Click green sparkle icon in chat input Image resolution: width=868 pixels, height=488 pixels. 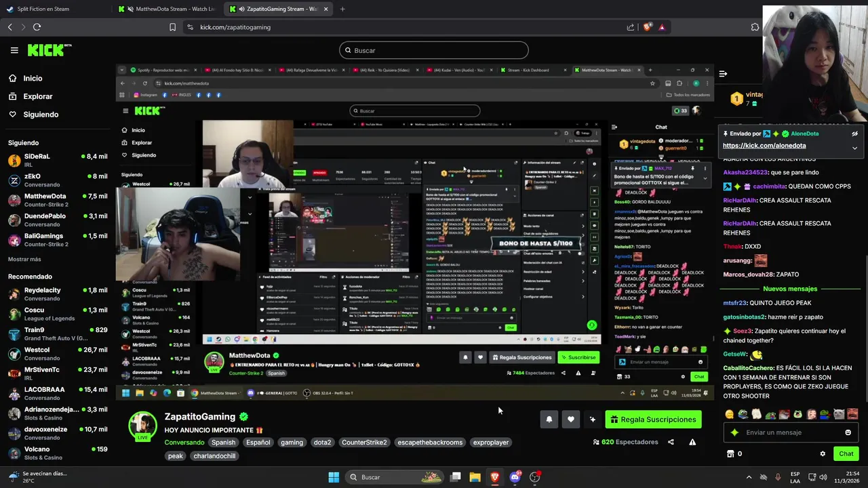point(734,432)
